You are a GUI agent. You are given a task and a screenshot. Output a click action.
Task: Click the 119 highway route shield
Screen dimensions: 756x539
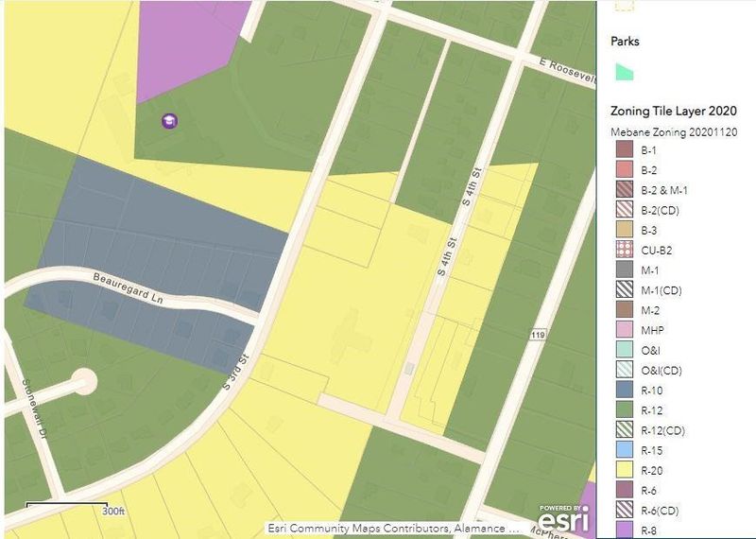[x=538, y=335]
